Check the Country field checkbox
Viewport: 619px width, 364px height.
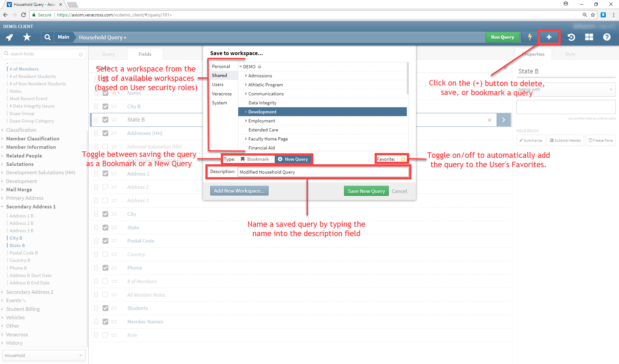[105, 254]
